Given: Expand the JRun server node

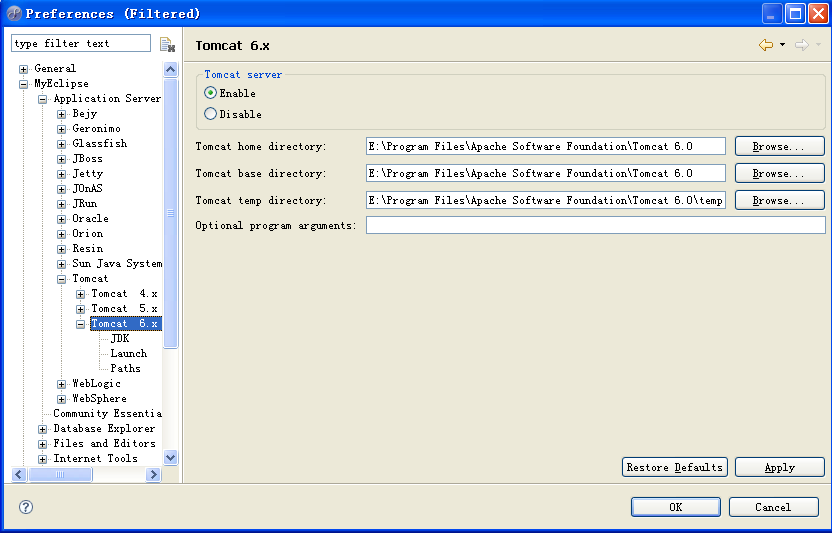Looking at the screenshot, I should tap(62, 204).
